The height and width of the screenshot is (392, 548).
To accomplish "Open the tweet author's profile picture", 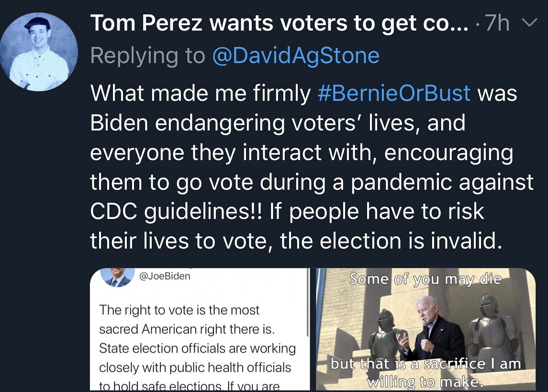I will 39,51.
